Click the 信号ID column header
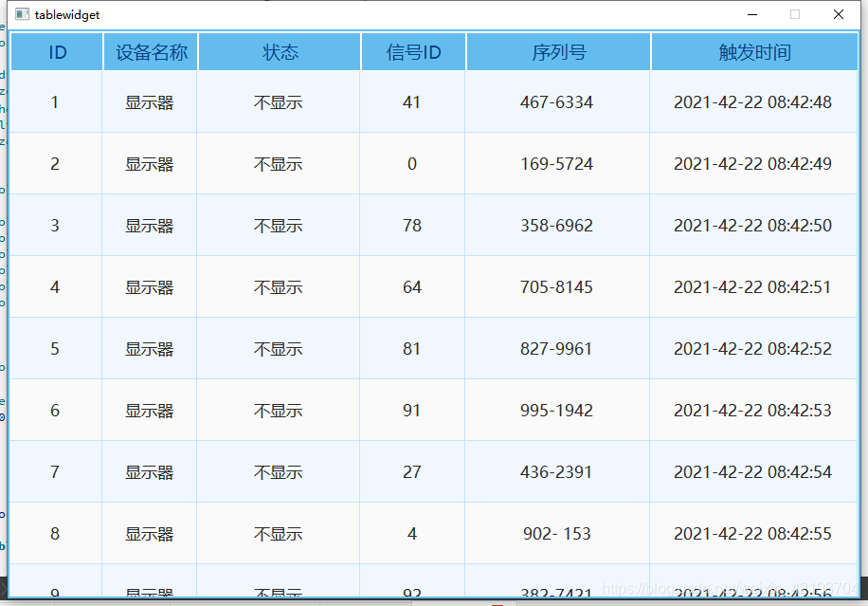The width and height of the screenshot is (868, 606). coord(411,52)
